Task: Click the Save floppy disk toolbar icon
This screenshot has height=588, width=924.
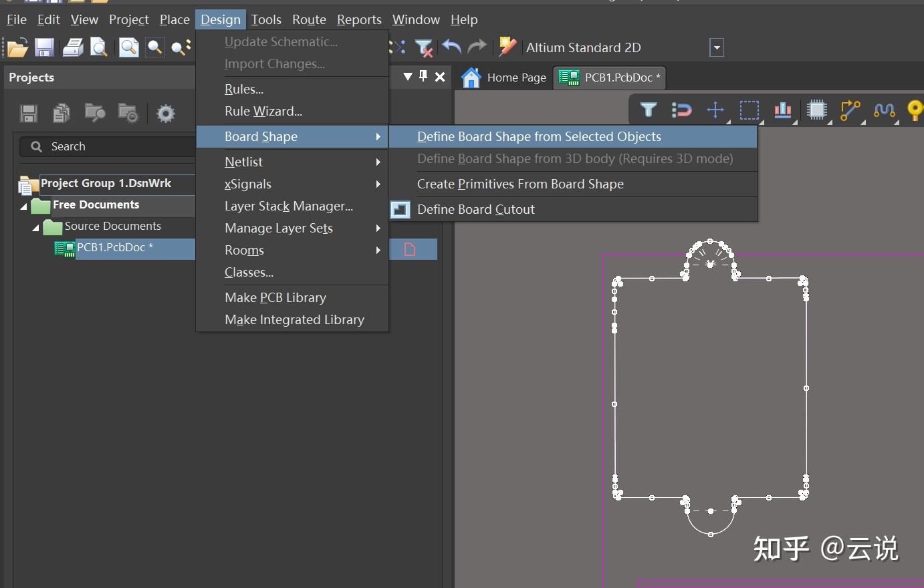Action: tap(44, 47)
